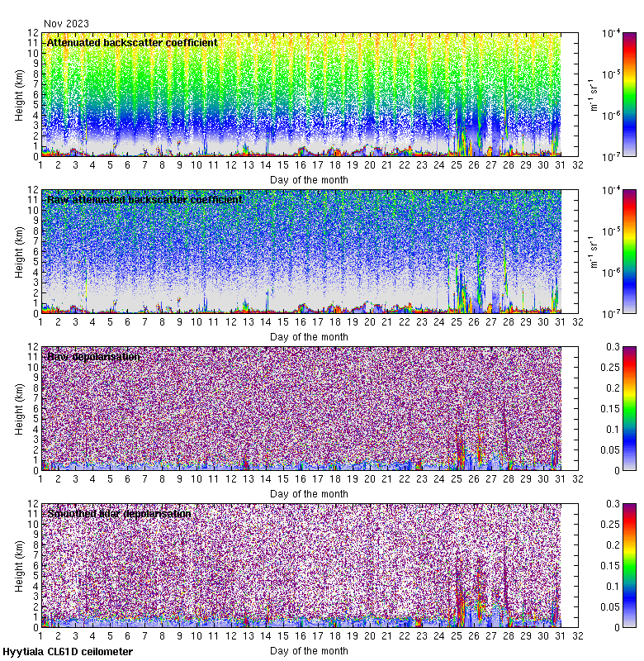Screen dimensions: 644x661
Task: Click the 'm-1 sr-1' units label of the top colorbar
Action: (x=594, y=95)
